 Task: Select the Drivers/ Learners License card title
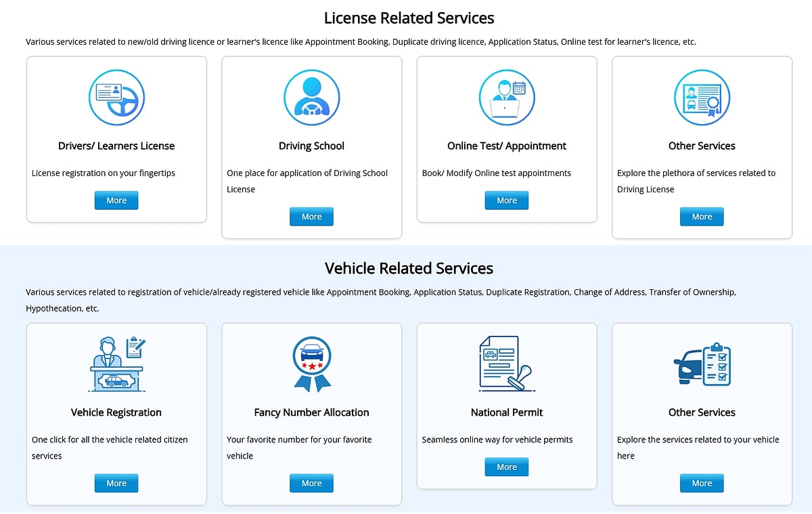pos(116,146)
